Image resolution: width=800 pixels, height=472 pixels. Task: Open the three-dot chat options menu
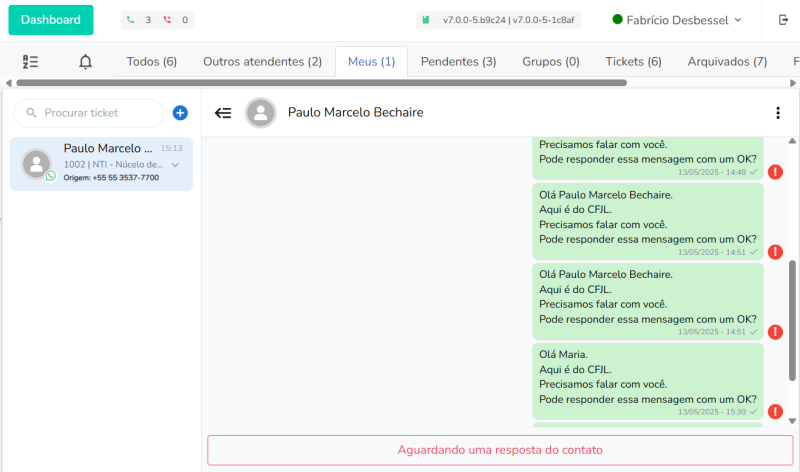coord(778,113)
